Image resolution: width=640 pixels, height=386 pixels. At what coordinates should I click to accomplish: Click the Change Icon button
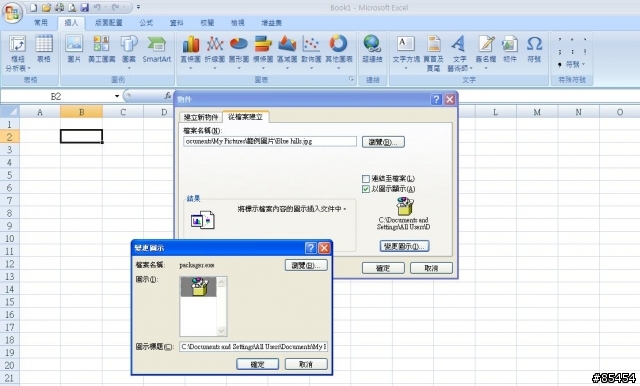404,246
